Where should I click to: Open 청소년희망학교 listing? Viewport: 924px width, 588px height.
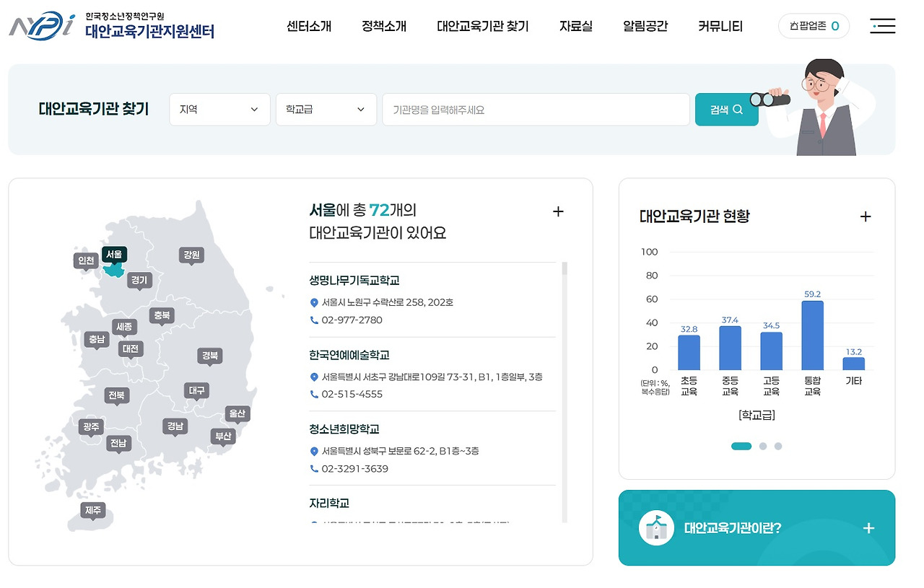344,429
